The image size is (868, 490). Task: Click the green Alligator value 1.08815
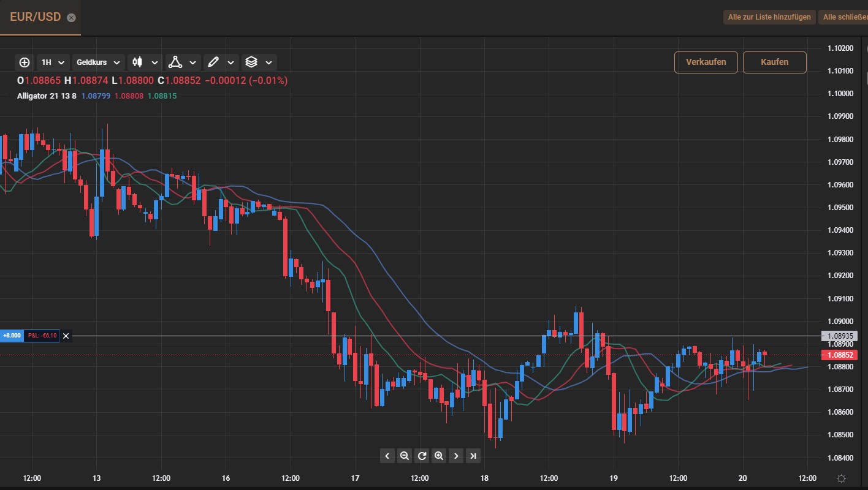click(x=162, y=96)
